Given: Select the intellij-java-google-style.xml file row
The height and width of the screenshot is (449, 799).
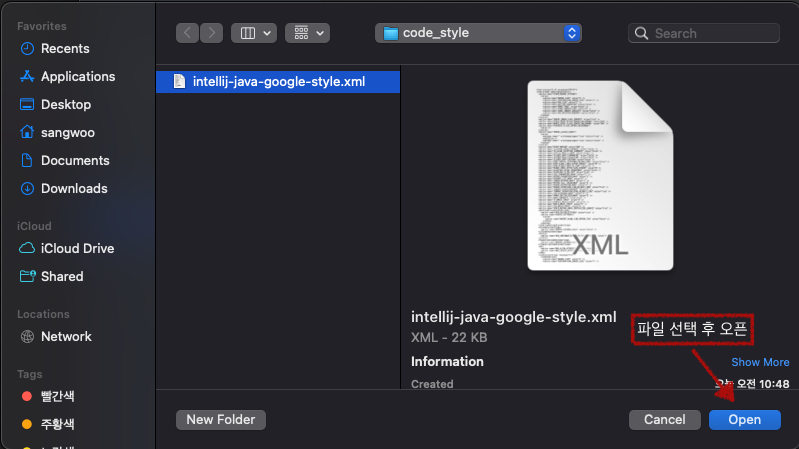Looking at the screenshot, I should click(x=278, y=82).
